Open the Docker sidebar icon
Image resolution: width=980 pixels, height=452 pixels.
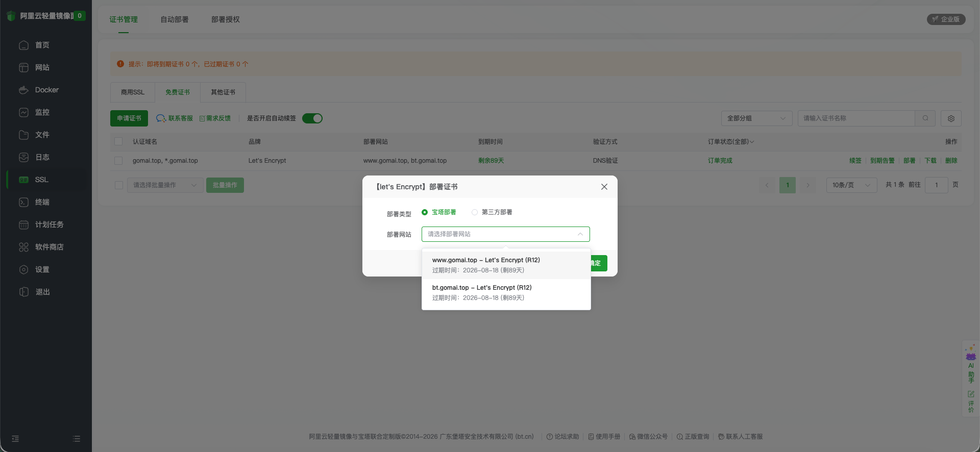point(23,90)
